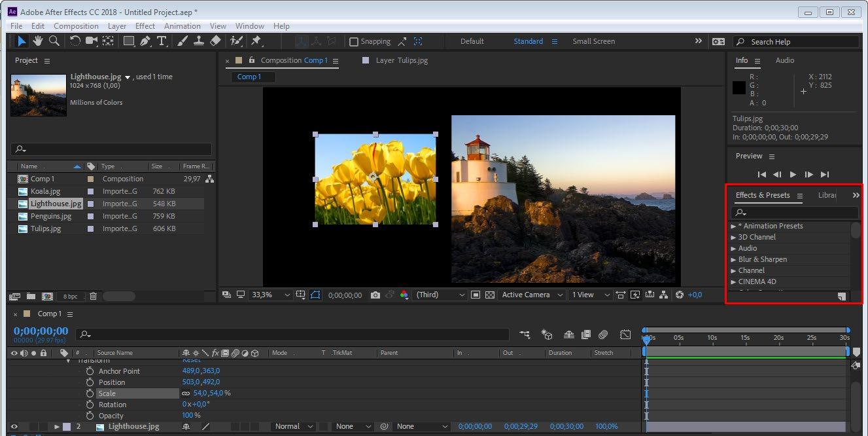Viewport: 868px width, 436px height.
Task: Open composition mini-flowchart in timeline
Action: click(525, 335)
